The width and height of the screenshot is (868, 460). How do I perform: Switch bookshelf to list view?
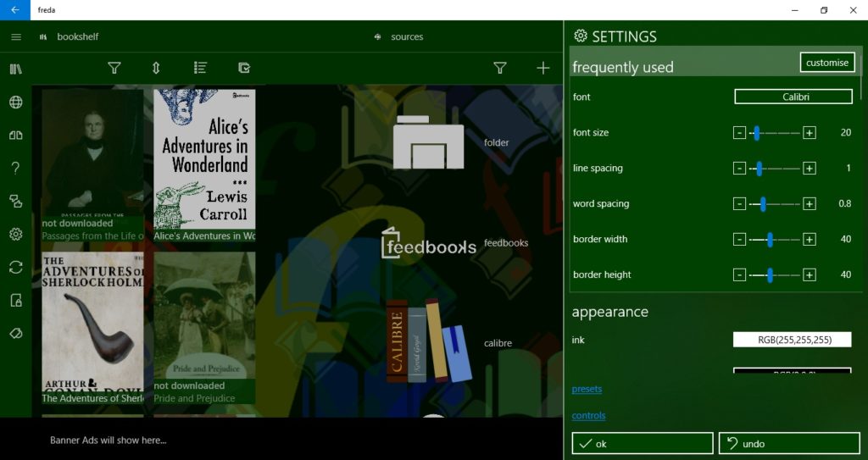point(200,68)
